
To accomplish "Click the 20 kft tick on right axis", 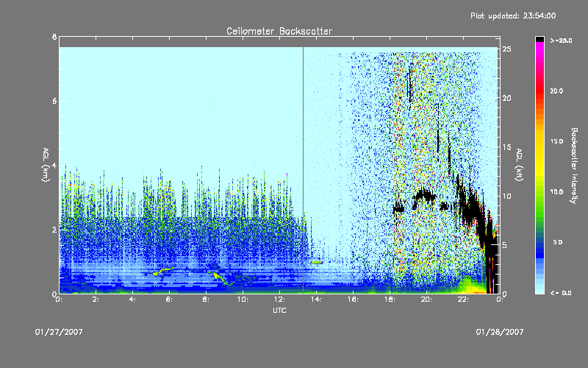I will 506,98.
